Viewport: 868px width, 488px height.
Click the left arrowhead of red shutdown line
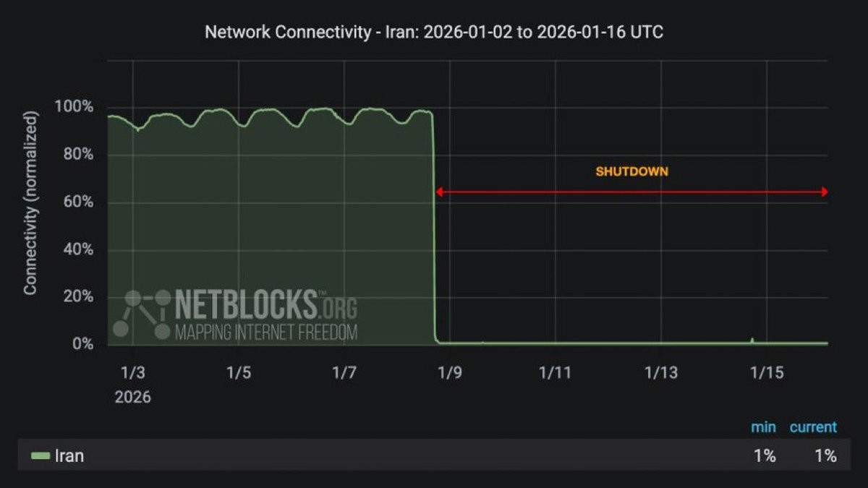pyautogui.click(x=439, y=192)
